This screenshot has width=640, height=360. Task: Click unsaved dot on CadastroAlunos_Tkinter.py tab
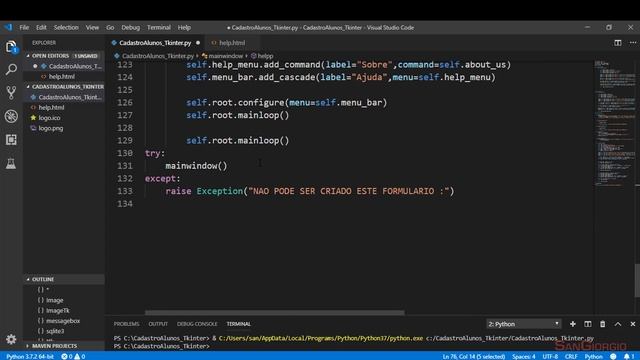pyautogui.click(x=198, y=43)
